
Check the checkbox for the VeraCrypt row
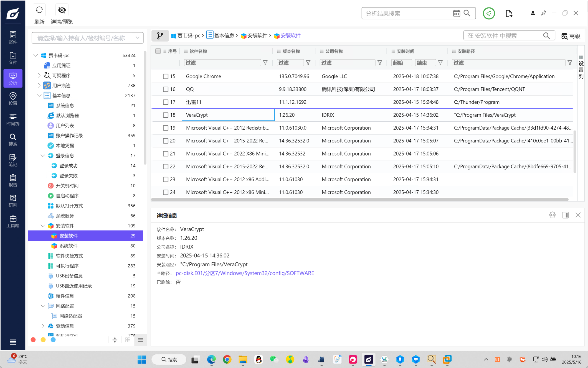(x=166, y=115)
